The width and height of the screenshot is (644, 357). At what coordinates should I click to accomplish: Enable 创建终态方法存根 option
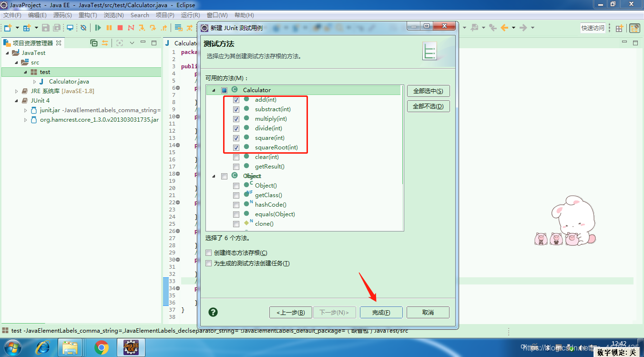pos(208,252)
